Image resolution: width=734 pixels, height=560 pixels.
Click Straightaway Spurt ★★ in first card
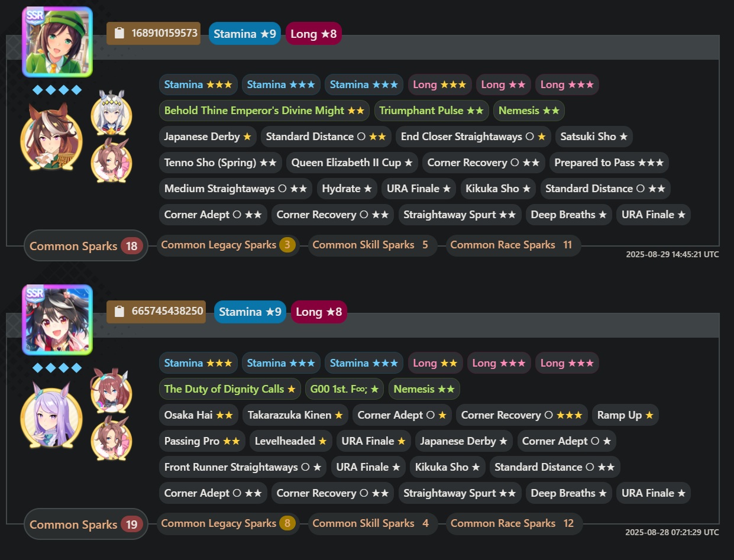(460, 215)
